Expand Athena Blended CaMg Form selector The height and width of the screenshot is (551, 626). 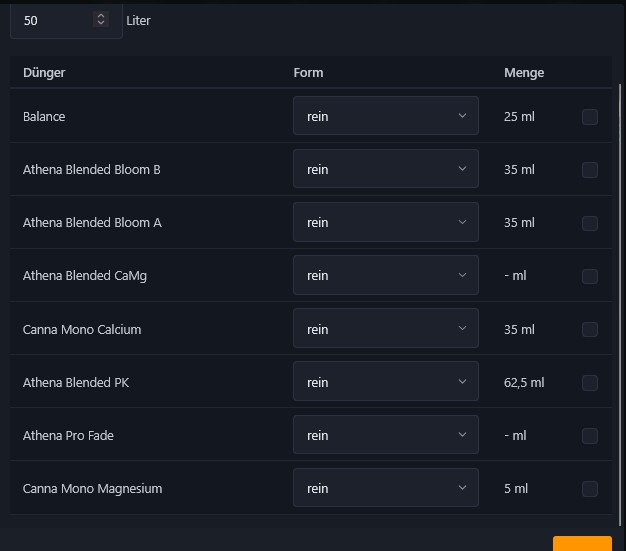(x=385, y=275)
